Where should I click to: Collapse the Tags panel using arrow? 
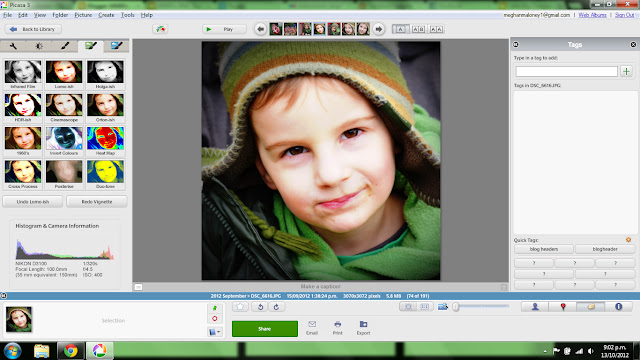[516, 44]
